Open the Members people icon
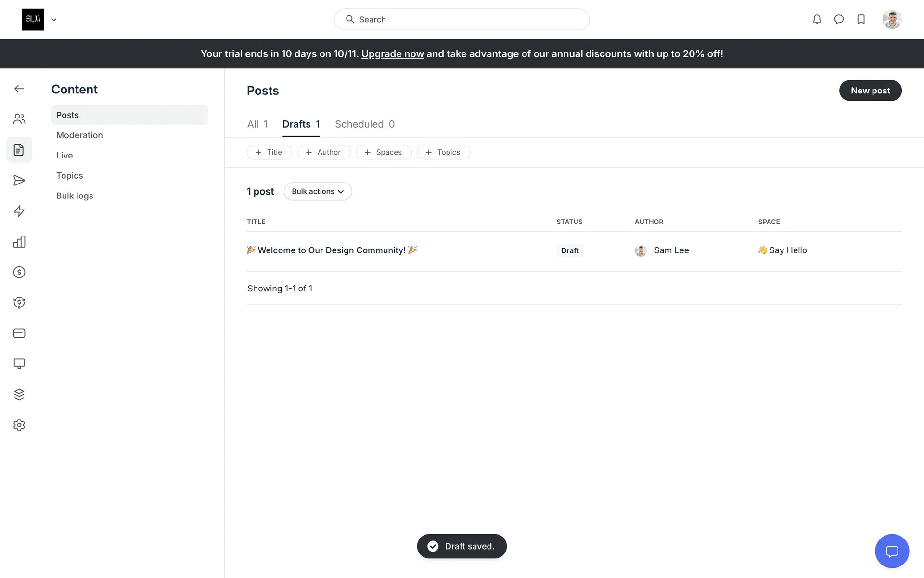This screenshot has height=578, width=924. (19, 119)
